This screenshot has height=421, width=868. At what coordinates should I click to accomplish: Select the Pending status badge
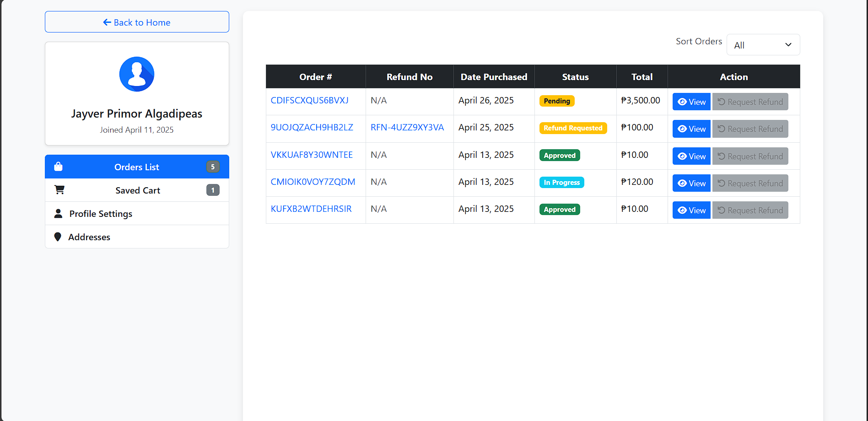[556, 101]
